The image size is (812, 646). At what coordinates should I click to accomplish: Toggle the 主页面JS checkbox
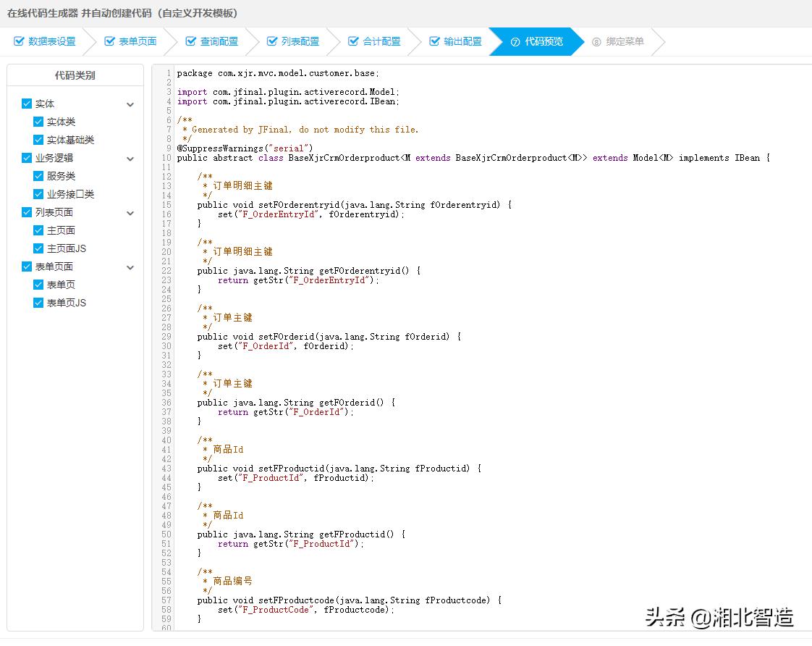(x=38, y=248)
